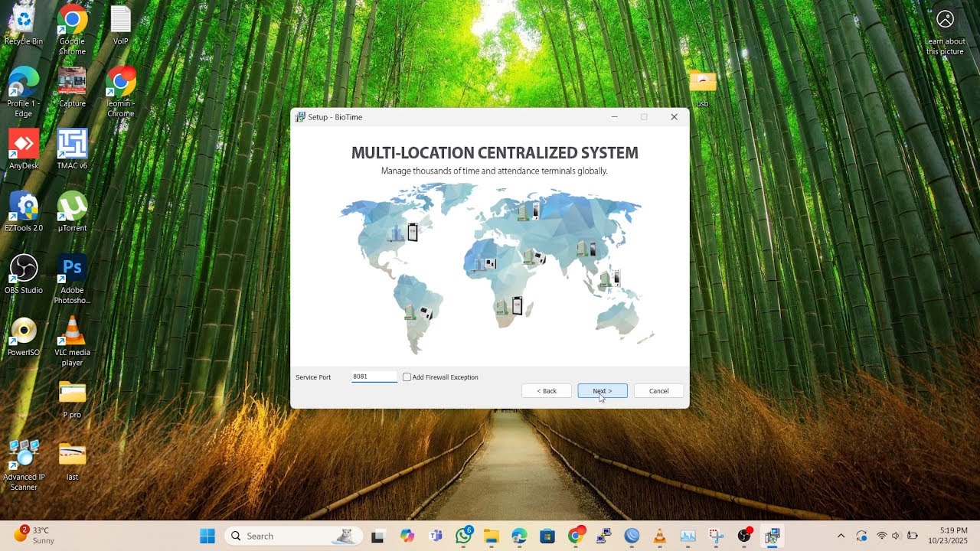Open Microsoft Edge from the taskbar
Viewport: 980px width, 551px height.
click(519, 536)
